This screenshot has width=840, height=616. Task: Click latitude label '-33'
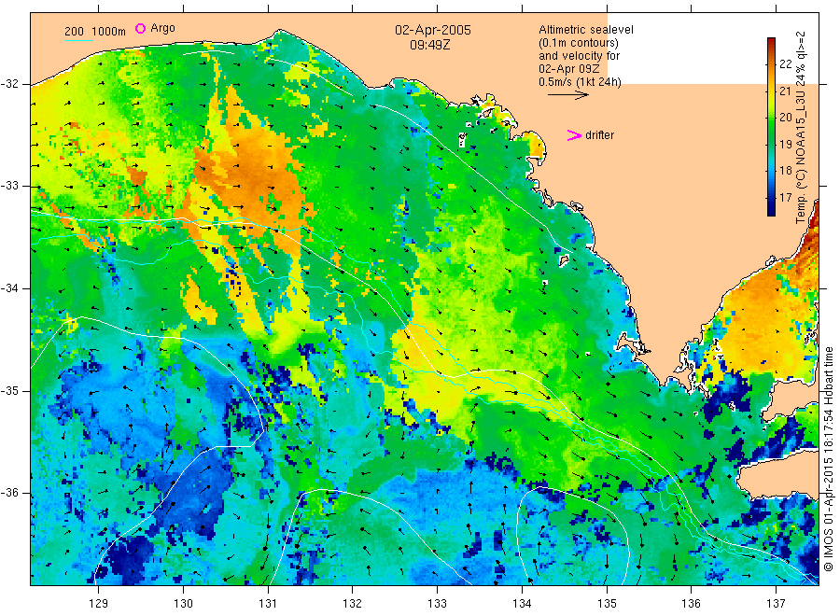pyautogui.click(x=9, y=186)
